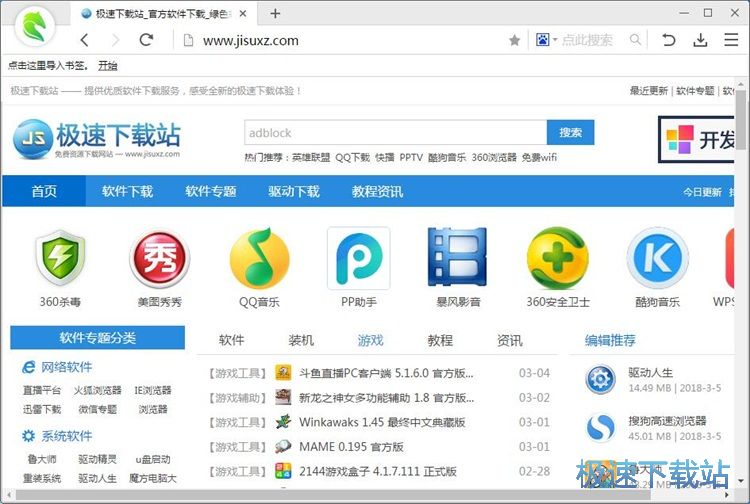Click the adblock site search field
Image resolution: width=750 pixels, height=504 pixels.
(396, 132)
